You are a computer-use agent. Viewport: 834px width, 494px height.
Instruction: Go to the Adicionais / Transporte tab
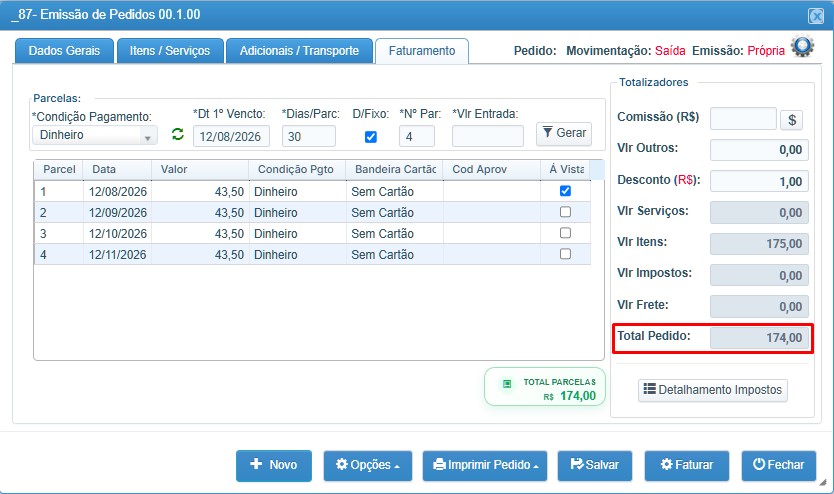pyautogui.click(x=299, y=51)
